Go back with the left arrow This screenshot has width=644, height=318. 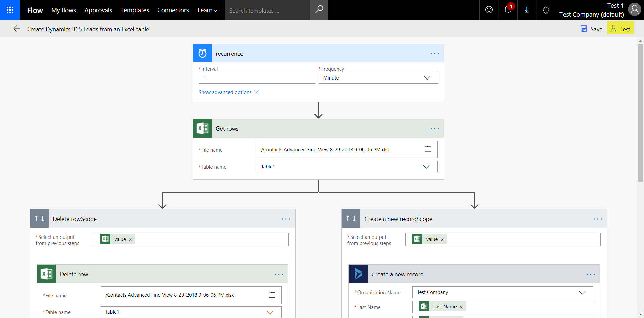(x=17, y=29)
